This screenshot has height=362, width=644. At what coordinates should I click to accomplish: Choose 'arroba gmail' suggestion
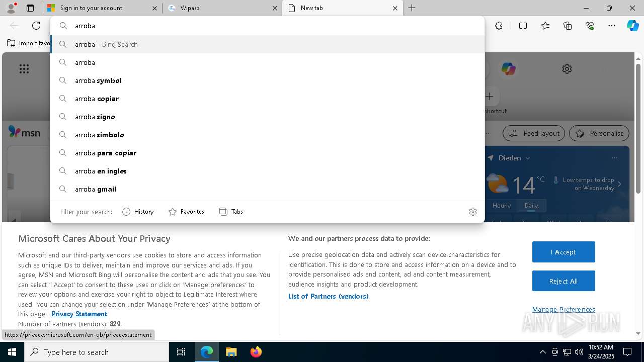click(267, 189)
